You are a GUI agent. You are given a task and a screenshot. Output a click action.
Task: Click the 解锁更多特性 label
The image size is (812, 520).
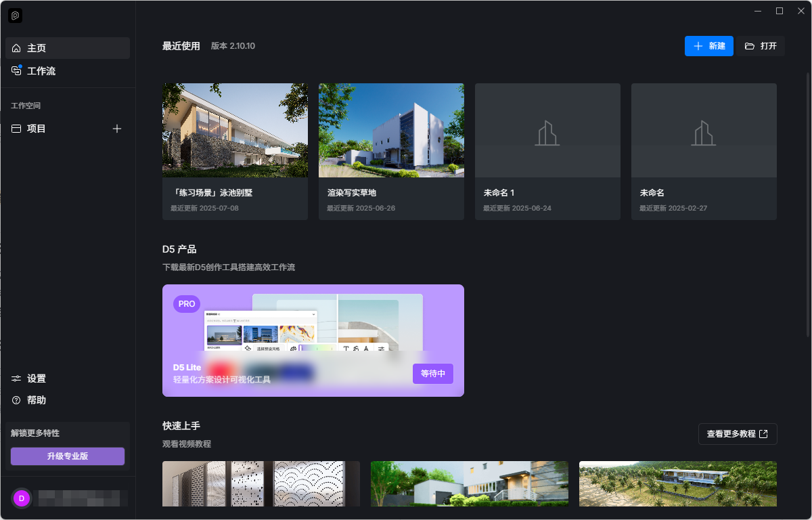click(35, 433)
